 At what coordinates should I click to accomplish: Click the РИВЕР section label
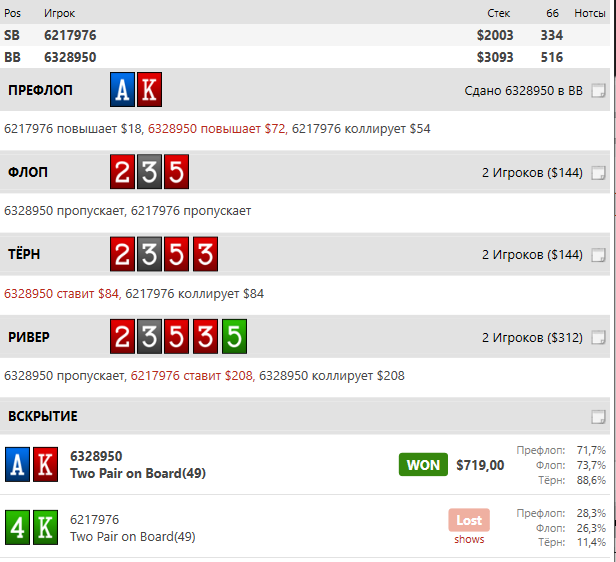[29, 337]
